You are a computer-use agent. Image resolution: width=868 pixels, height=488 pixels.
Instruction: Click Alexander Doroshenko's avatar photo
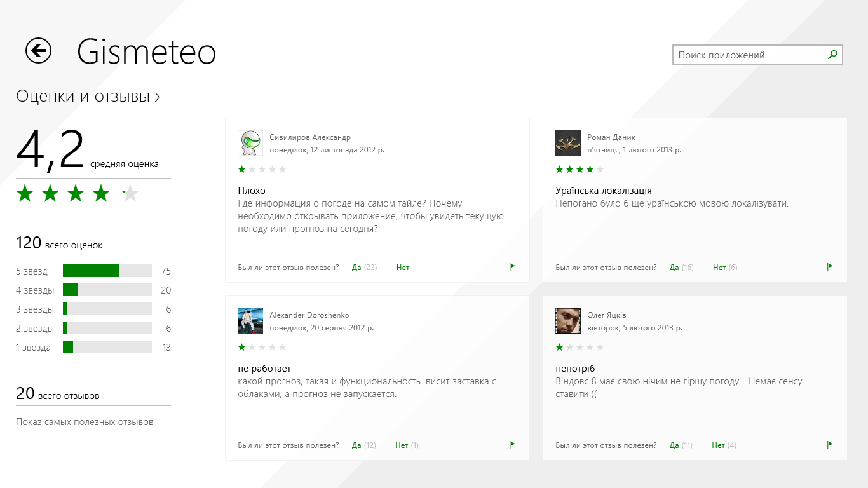[250, 321]
